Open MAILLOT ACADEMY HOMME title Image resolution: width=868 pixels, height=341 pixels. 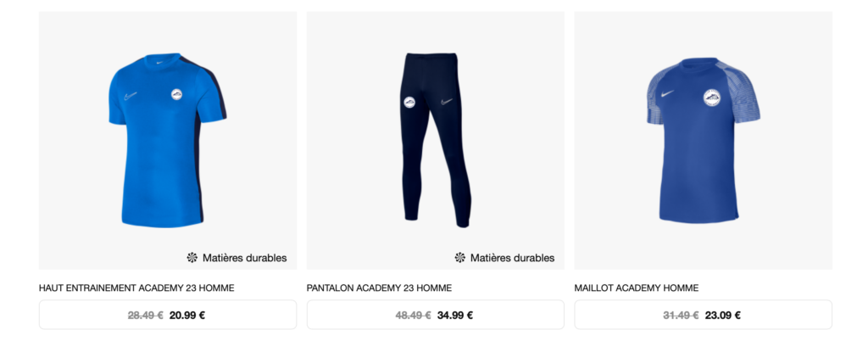[x=637, y=288]
